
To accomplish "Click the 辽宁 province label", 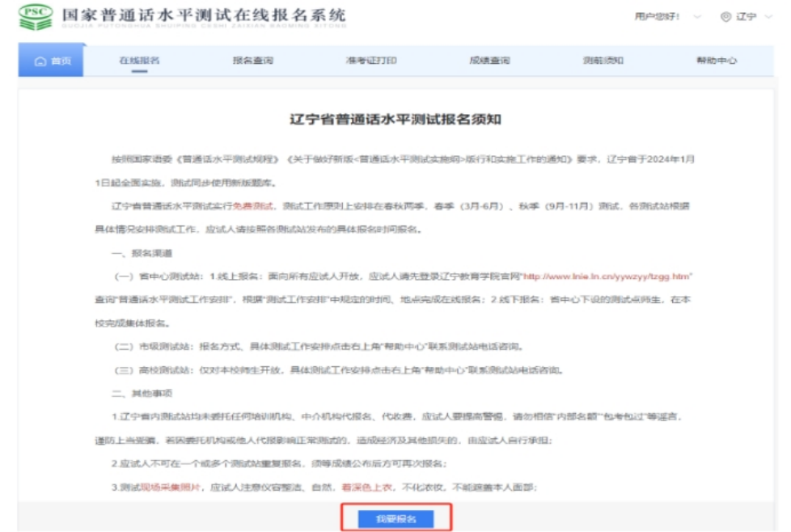I will (x=746, y=17).
